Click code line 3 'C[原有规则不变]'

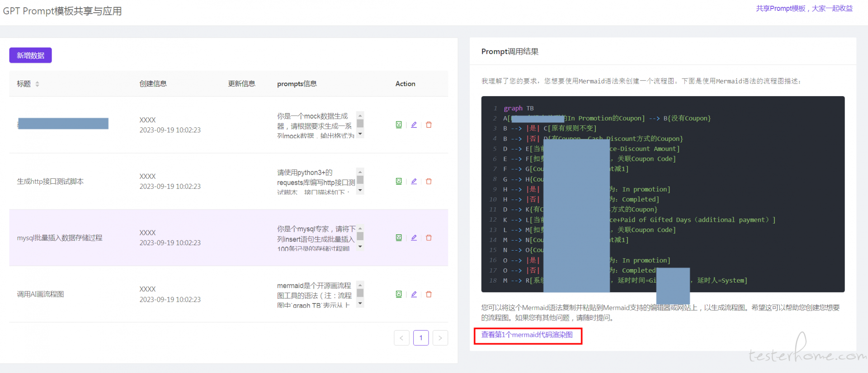(570, 128)
